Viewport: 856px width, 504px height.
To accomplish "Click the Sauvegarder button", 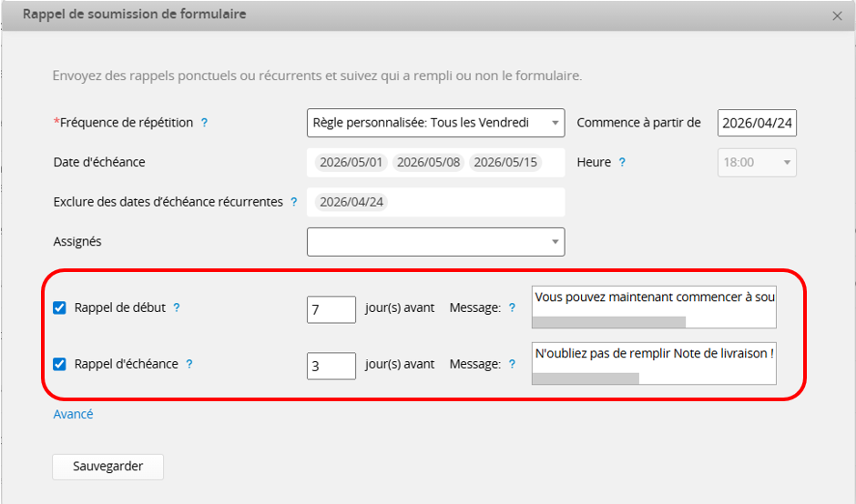I will [x=107, y=466].
